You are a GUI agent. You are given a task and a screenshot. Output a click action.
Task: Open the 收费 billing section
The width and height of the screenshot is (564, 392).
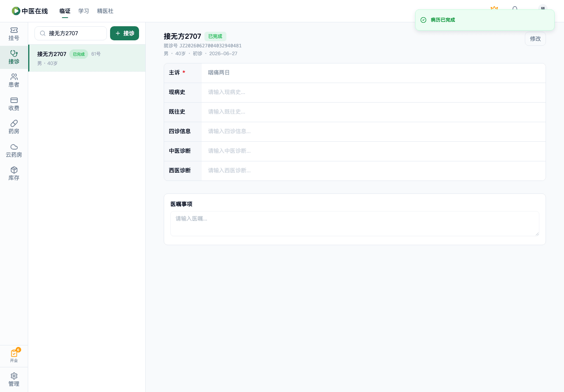pyautogui.click(x=14, y=104)
